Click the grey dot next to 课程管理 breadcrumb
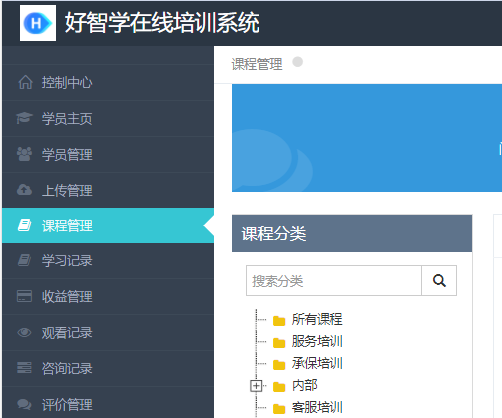Screen dimensions: 502x418 297,62
